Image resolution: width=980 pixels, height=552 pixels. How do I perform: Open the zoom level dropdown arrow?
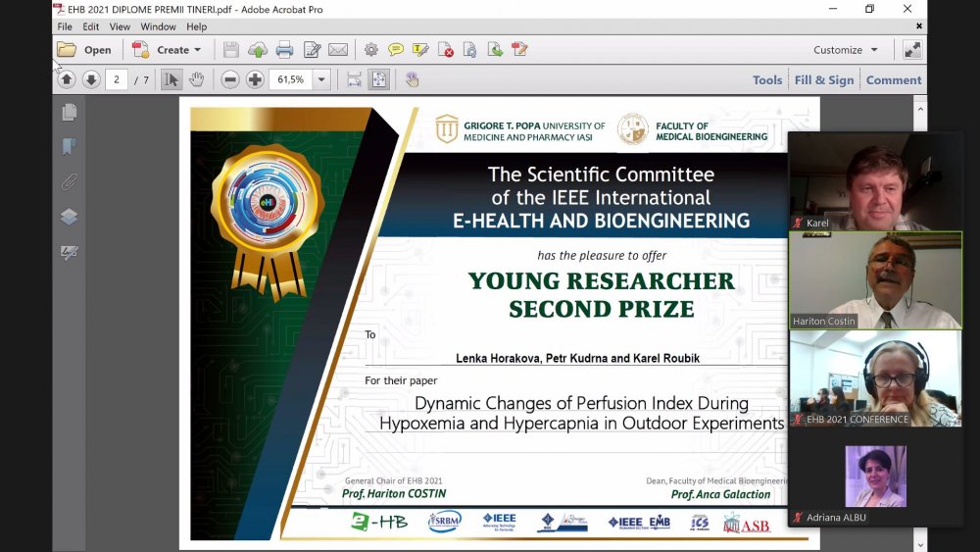click(321, 79)
